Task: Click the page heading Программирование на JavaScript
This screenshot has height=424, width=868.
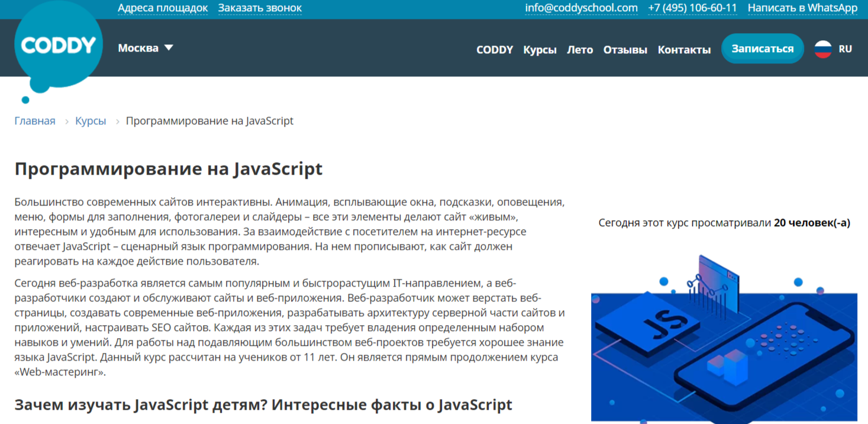Action: [x=169, y=169]
